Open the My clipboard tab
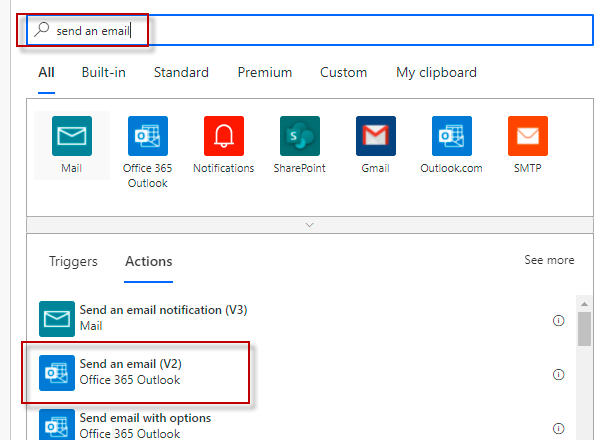This screenshot has height=440, width=603. tap(436, 72)
